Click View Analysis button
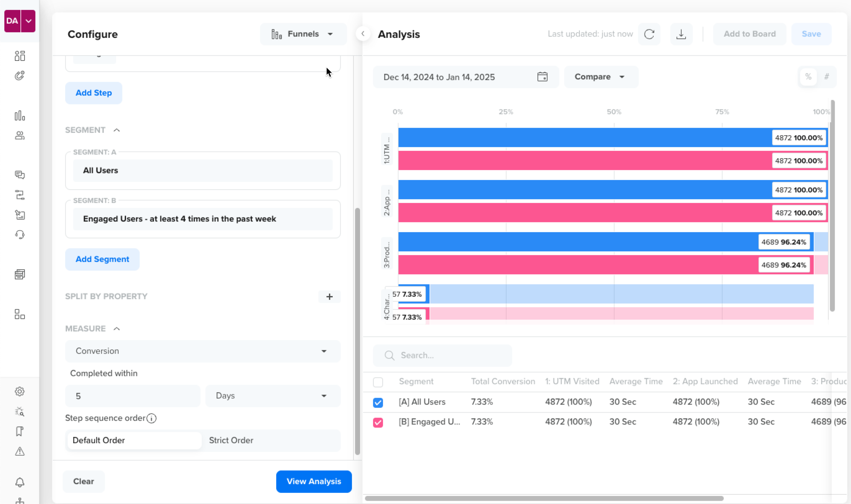The height and width of the screenshot is (504, 851). tap(314, 481)
